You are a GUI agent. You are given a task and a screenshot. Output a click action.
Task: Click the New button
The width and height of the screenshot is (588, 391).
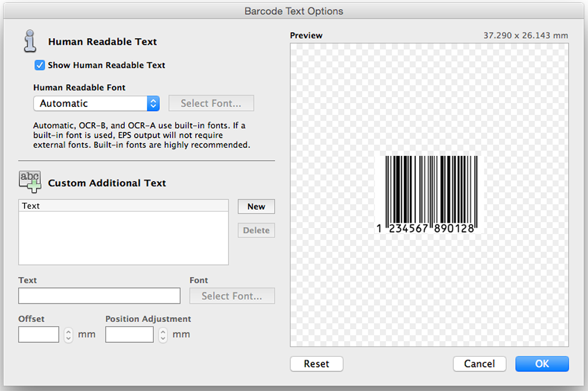[256, 206]
